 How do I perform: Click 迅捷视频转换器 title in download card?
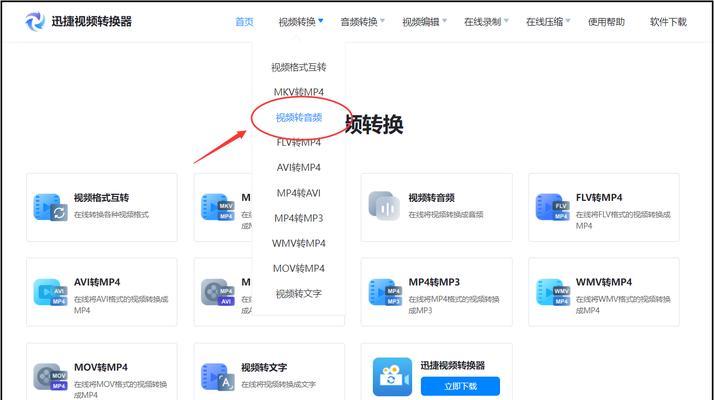pos(453,365)
